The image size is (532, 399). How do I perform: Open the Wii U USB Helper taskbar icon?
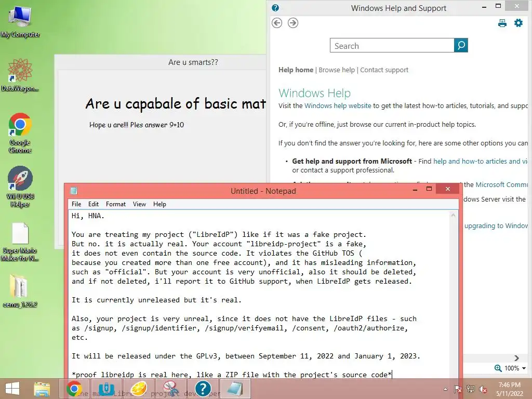[106, 389]
